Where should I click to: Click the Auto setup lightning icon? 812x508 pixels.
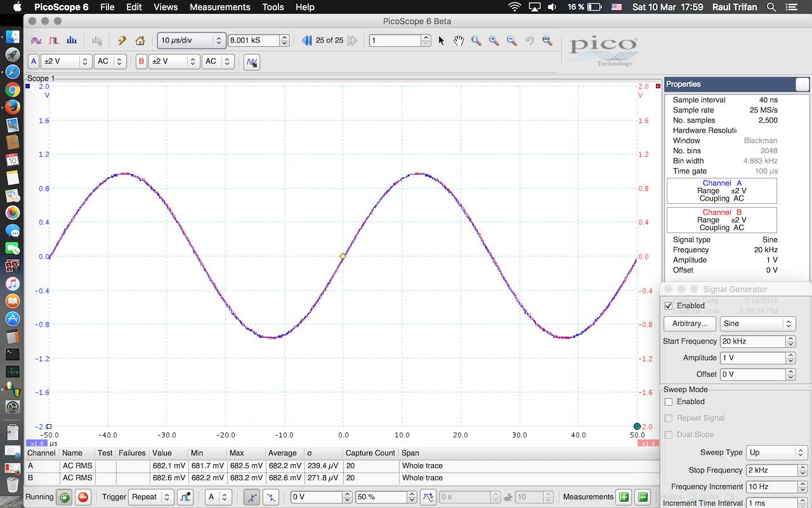pyautogui.click(x=122, y=41)
